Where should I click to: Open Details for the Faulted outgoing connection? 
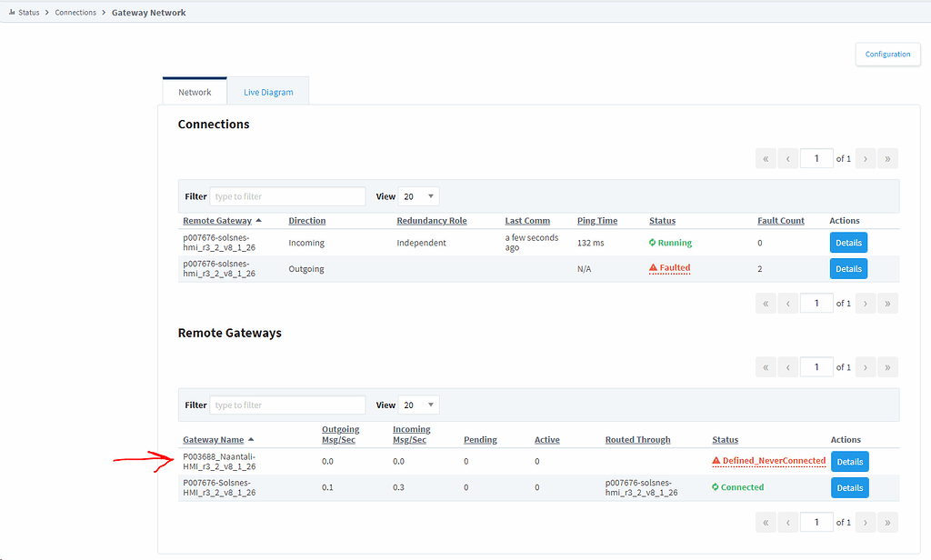[x=848, y=269]
